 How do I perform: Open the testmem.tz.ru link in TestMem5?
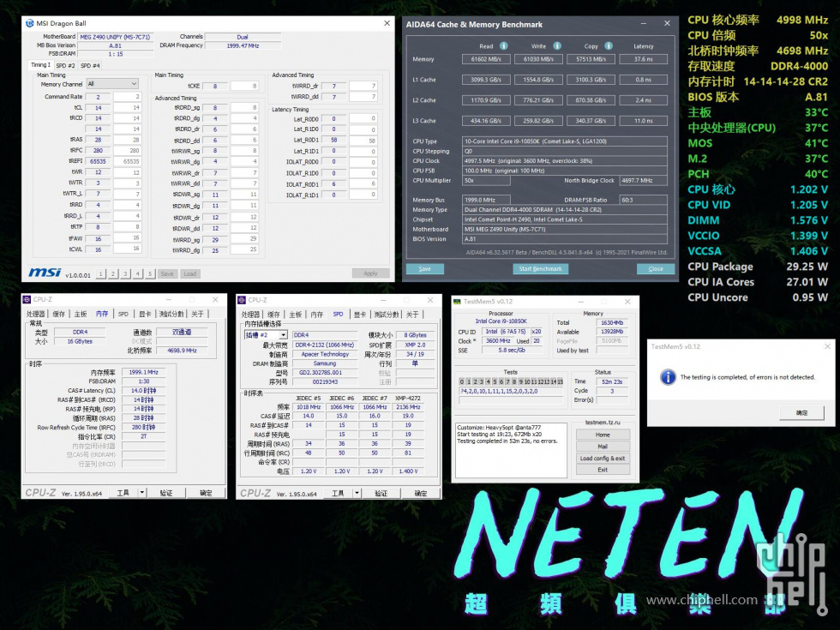coord(602,423)
